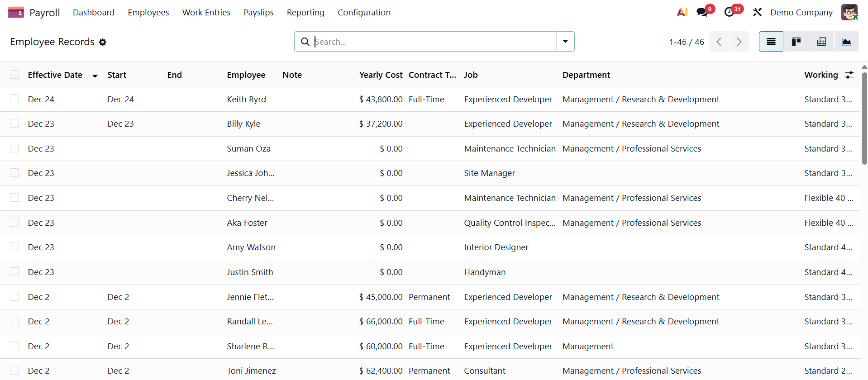Click Jennie Flet... Permanent contract cell
Viewport: 868px width, 380px height.
click(x=429, y=297)
